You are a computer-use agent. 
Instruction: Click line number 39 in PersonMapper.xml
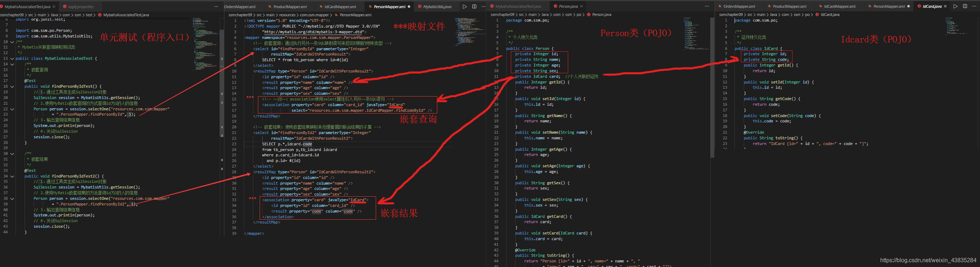234,233
